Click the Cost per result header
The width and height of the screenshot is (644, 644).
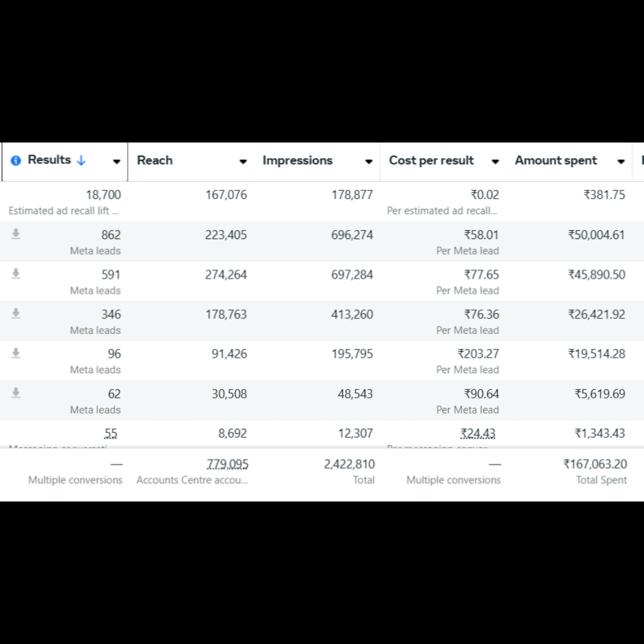click(x=431, y=160)
